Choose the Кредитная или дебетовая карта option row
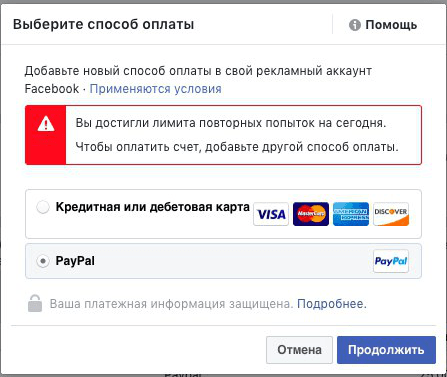447x377 pixels. [x=223, y=214]
